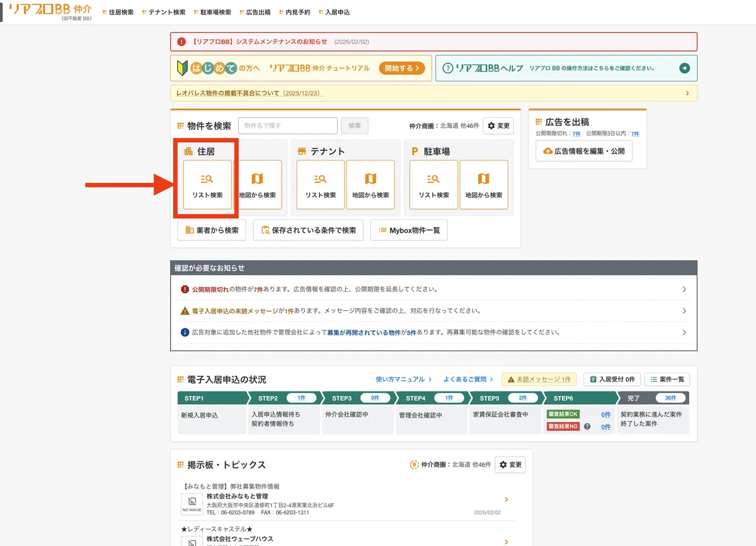The image size is (756, 546).
Task: Open 広告出稿 in top navigation
Action: 255,12
